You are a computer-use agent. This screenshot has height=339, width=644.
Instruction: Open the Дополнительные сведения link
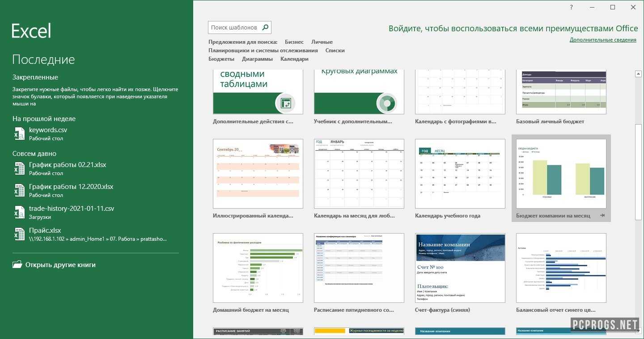[603, 40]
